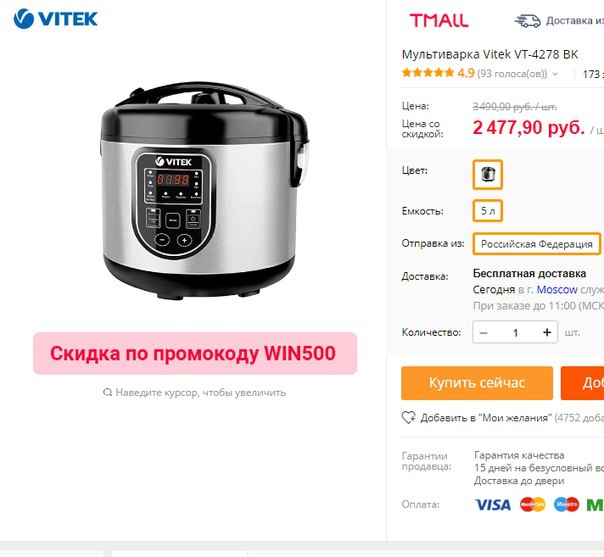The height and width of the screenshot is (557, 604).
Task: Click the delivery truck icon
Action: pyautogui.click(x=527, y=20)
